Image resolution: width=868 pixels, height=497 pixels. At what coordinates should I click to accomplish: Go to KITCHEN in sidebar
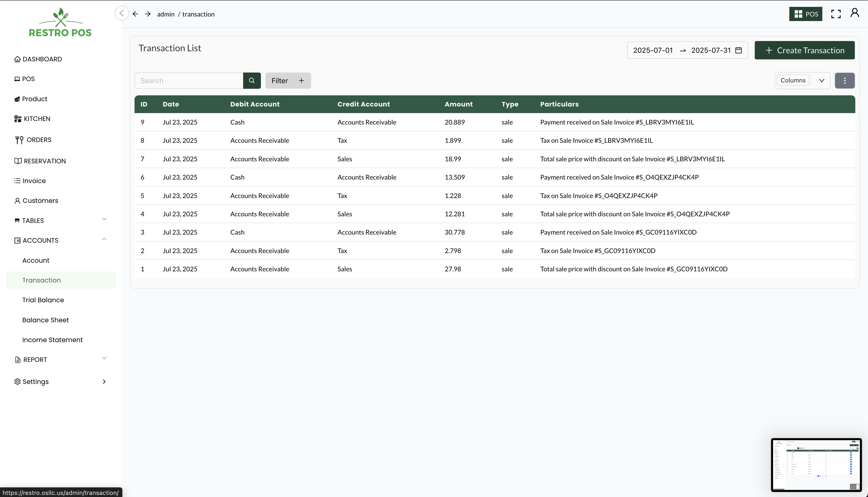(37, 119)
